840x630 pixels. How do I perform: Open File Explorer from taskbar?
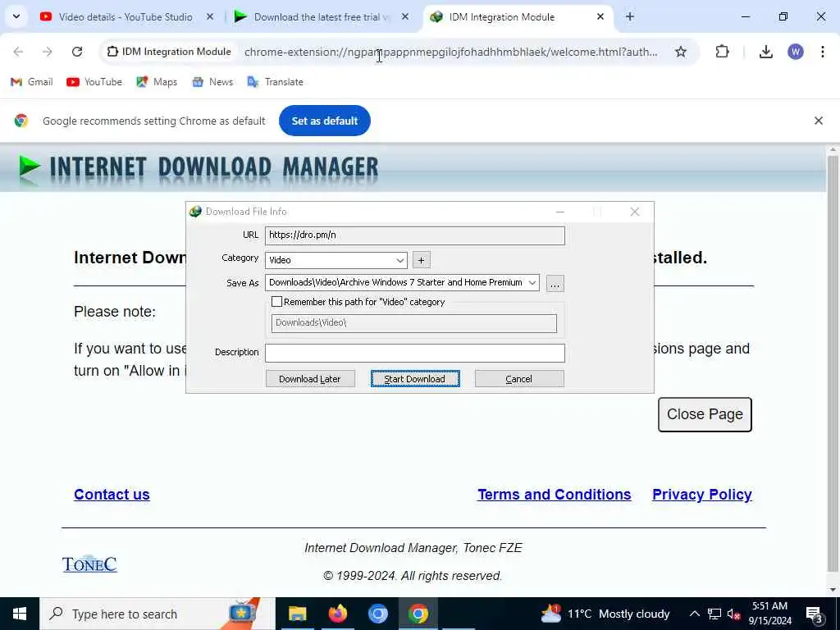[297, 614]
